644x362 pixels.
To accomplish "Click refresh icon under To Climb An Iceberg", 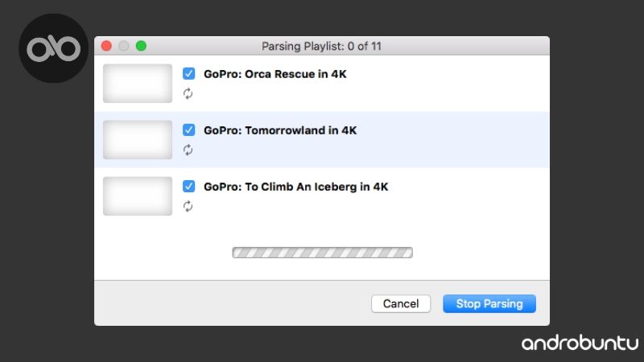I will [188, 207].
